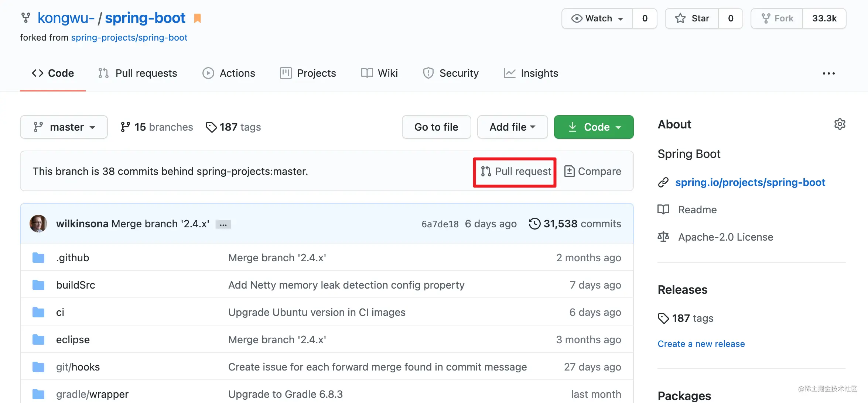View 187 tags under Releases

pyautogui.click(x=686, y=318)
